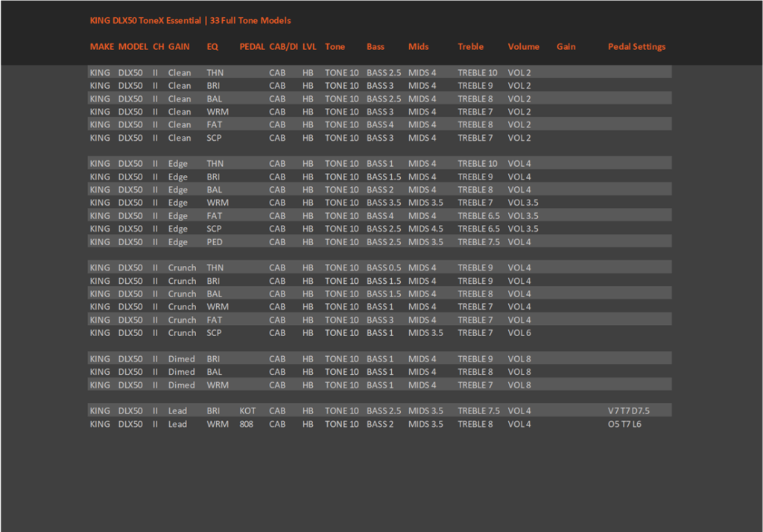Select SCP in the Clean SCP row
Image resolution: width=763 pixels, height=532 pixels.
pyautogui.click(x=214, y=138)
